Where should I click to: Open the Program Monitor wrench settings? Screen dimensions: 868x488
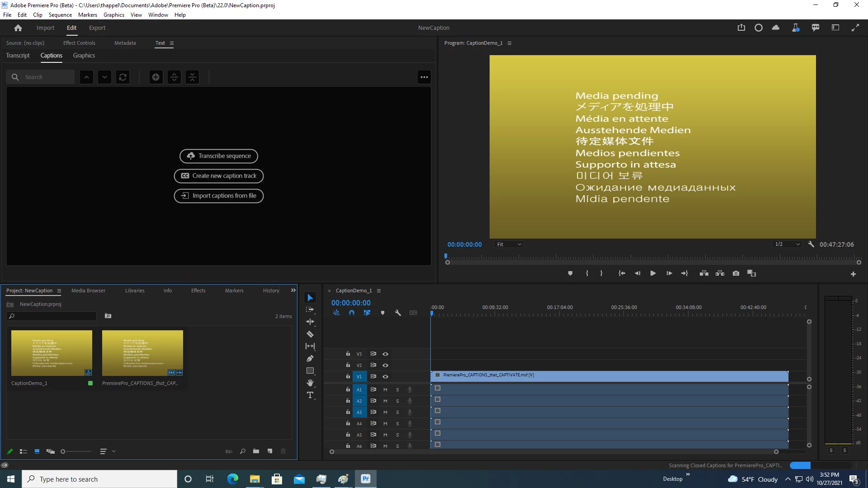click(811, 244)
